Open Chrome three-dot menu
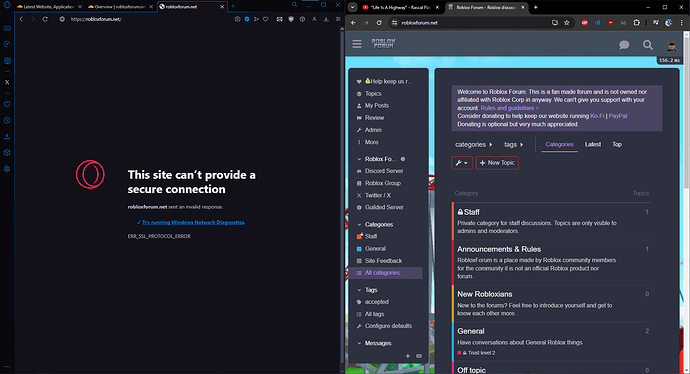690x374 pixels. click(682, 23)
